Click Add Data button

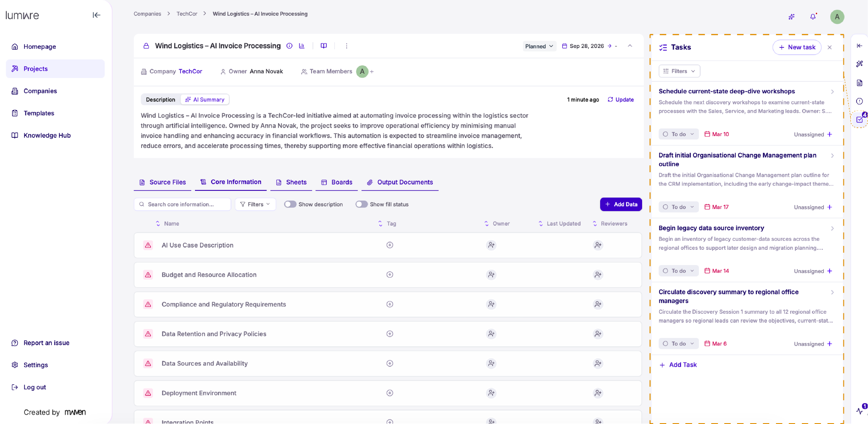point(621,204)
